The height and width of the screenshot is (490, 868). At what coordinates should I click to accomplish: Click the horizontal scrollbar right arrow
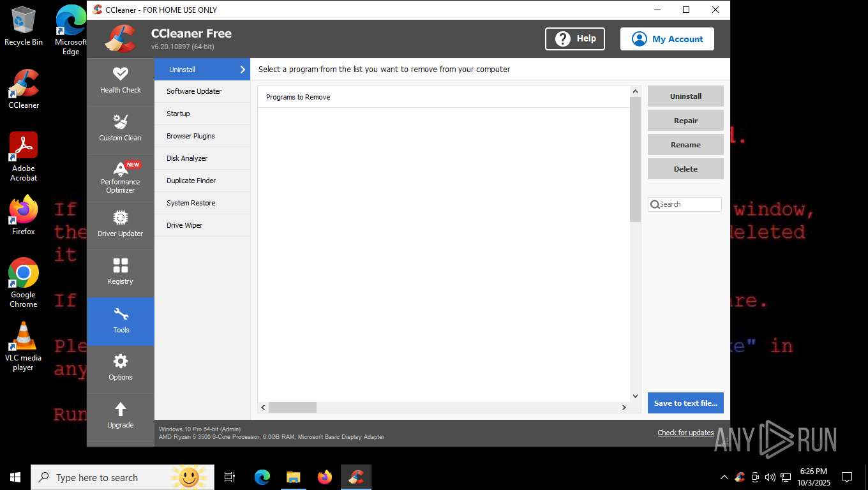pos(624,407)
